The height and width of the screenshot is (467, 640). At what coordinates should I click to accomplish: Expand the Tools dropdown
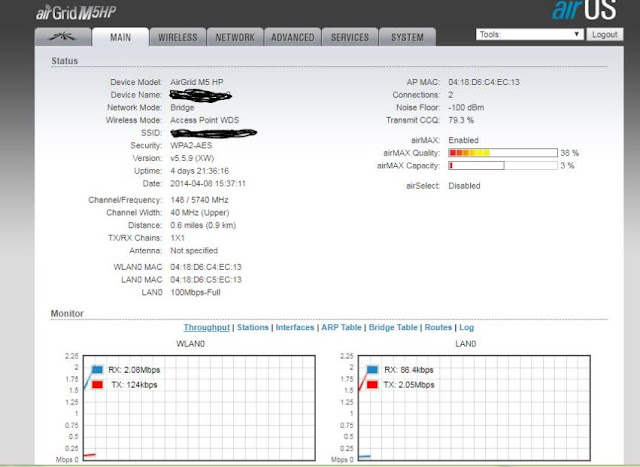pos(529,34)
